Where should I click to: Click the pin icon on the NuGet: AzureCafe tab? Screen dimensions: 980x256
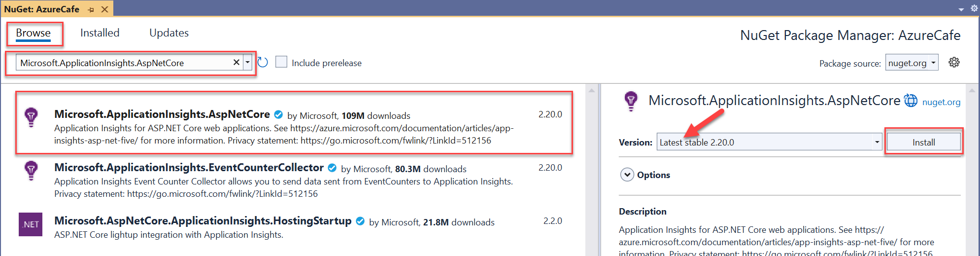pos(91,9)
